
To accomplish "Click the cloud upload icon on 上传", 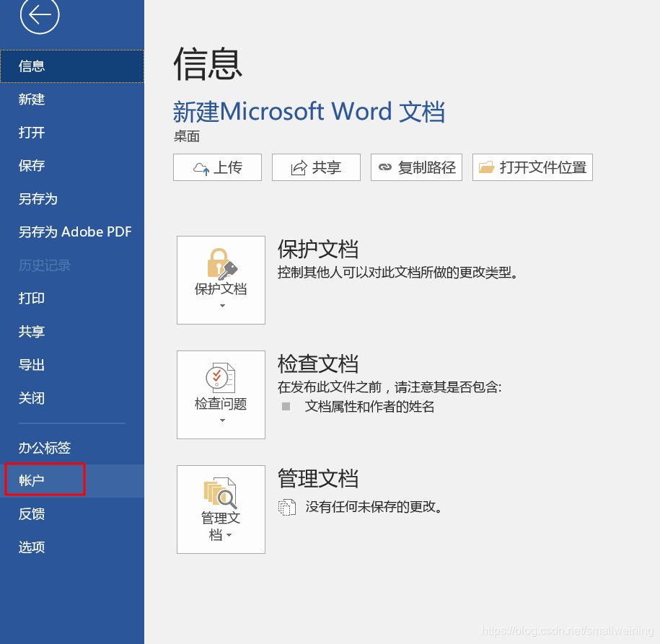I will coord(201,168).
